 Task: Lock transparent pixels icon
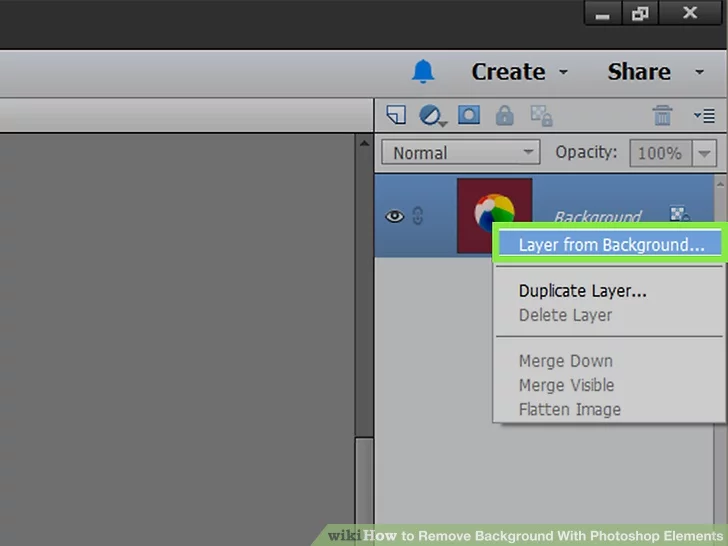pos(541,116)
